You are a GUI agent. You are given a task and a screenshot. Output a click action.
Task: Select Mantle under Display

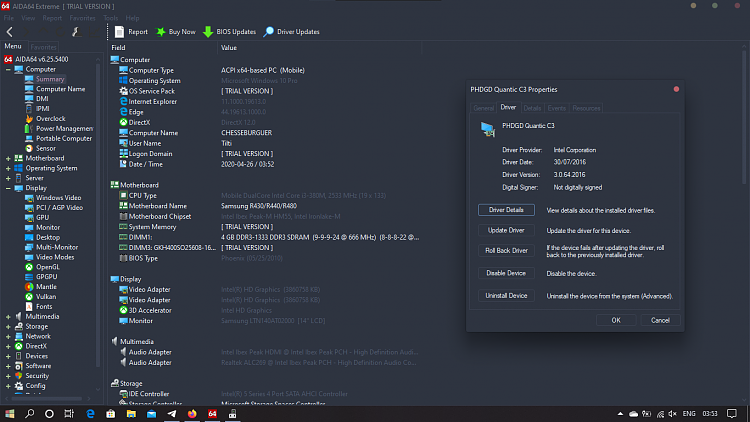(x=46, y=287)
